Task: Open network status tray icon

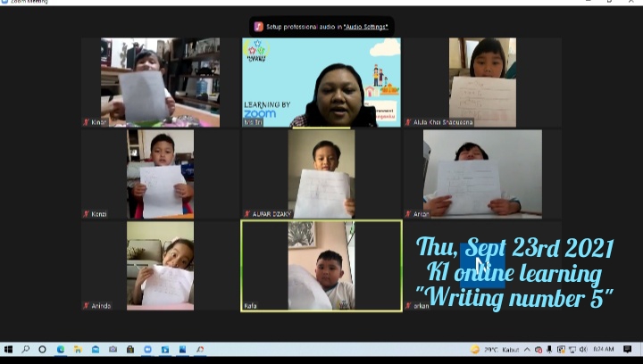Action: pyautogui.click(x=572, y=349)
